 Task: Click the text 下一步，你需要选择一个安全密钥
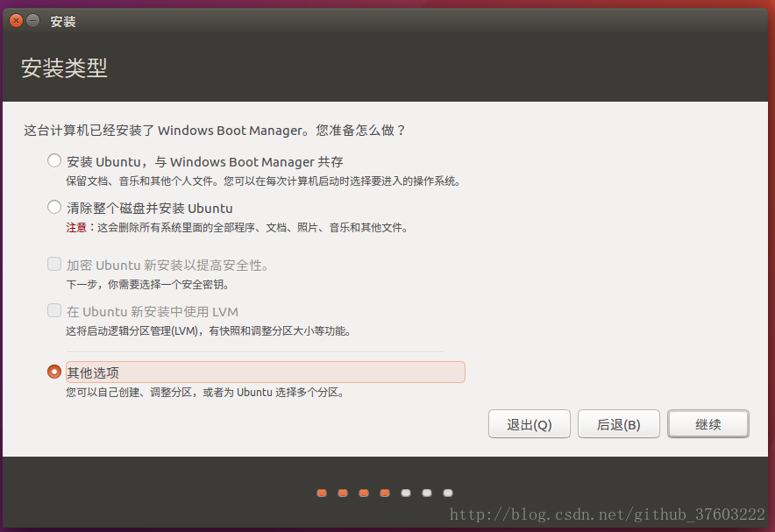point(147,285)
